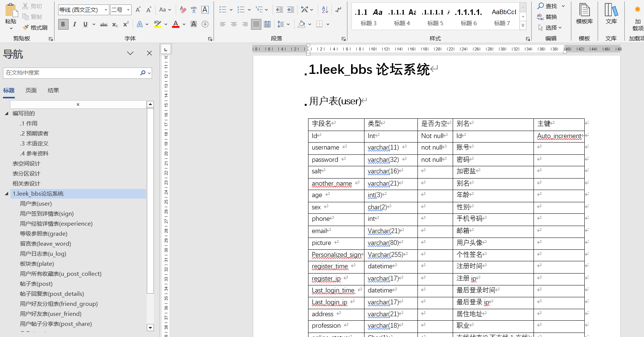This screenshot has width=644, height=337.
Task: Expand the Styles gallery more arrow
Action: 523,26
